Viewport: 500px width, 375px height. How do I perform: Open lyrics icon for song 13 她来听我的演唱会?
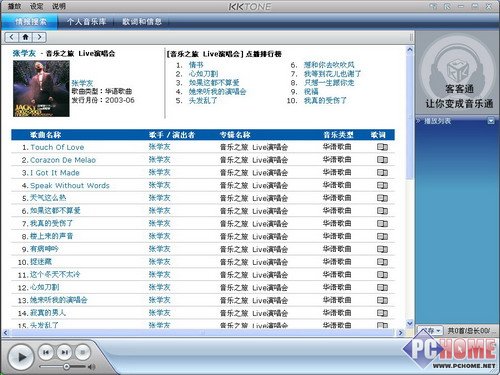coord(382,300)
